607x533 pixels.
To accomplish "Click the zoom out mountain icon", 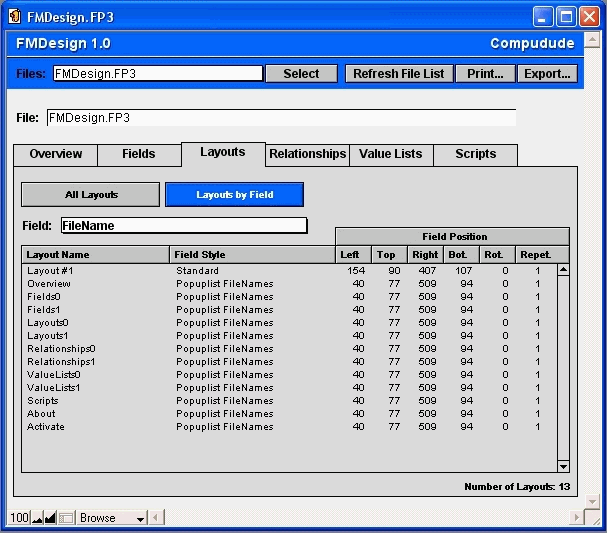I will (37, 518).
